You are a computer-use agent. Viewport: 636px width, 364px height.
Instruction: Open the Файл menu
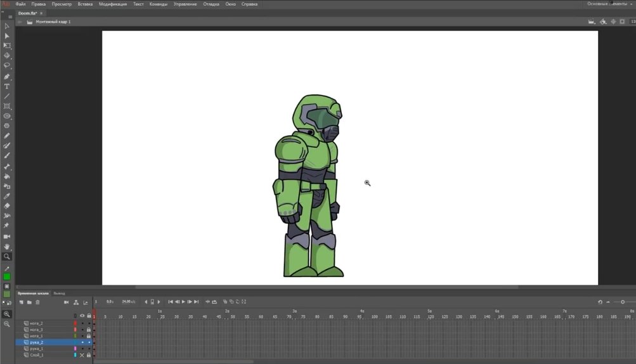(21, 4)
